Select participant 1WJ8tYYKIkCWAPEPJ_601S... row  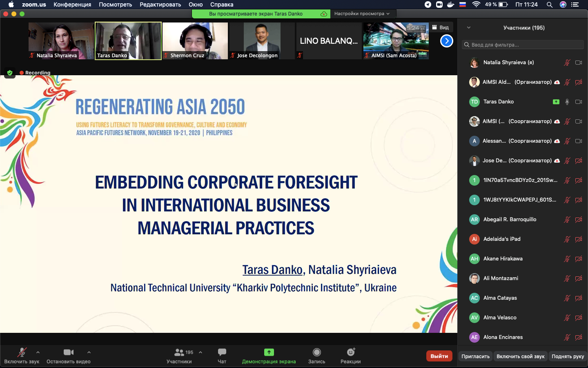click(523, 200)
